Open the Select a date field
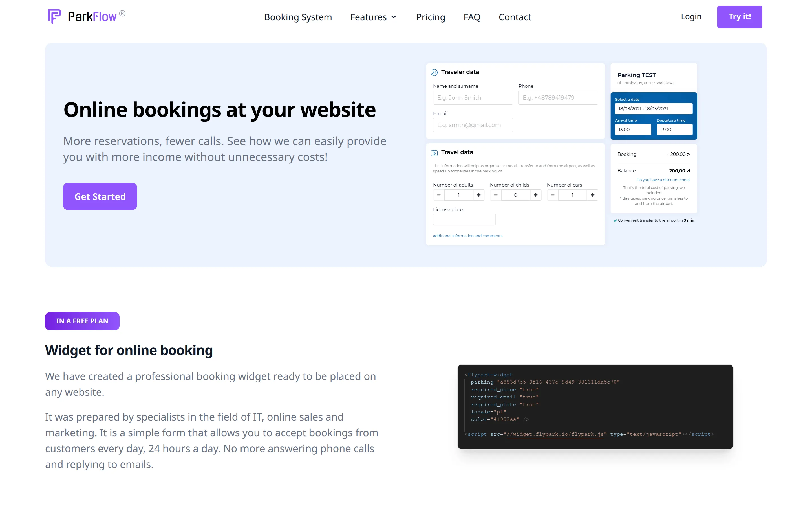This screenshot has height=508, width=812. pos(653,109)
